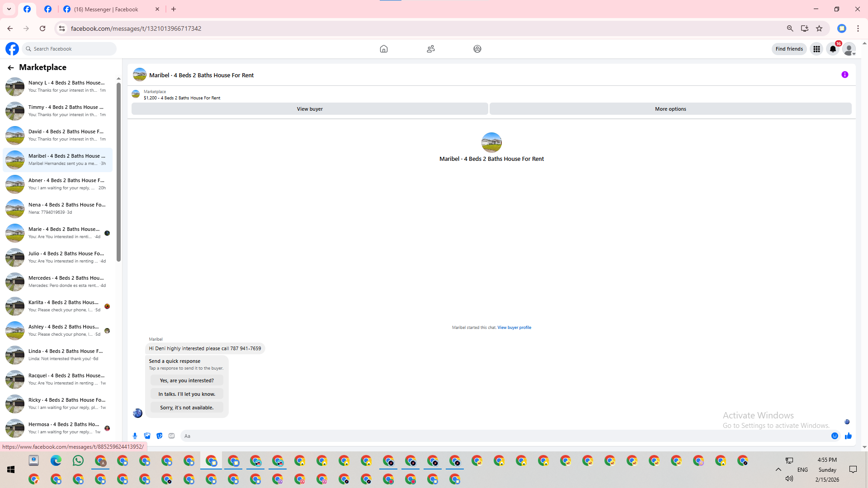Image resolution: width=868 pixels, height=488 pixels.
Task: Open the Groups icon in top navigation
Action: click(477, 49)
